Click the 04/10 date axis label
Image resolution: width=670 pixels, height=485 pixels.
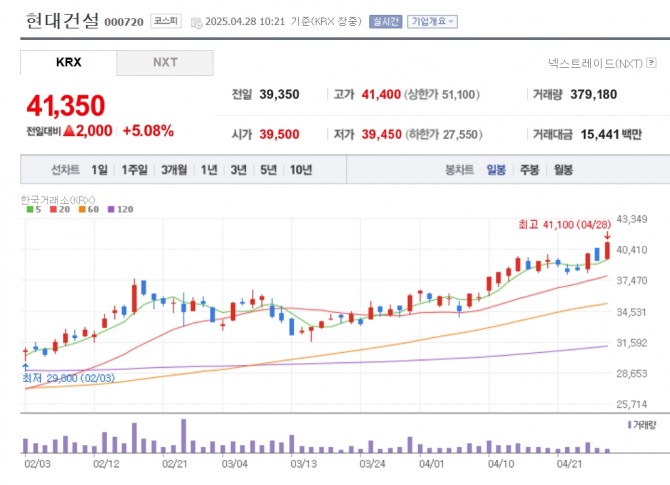pos(501,464)
